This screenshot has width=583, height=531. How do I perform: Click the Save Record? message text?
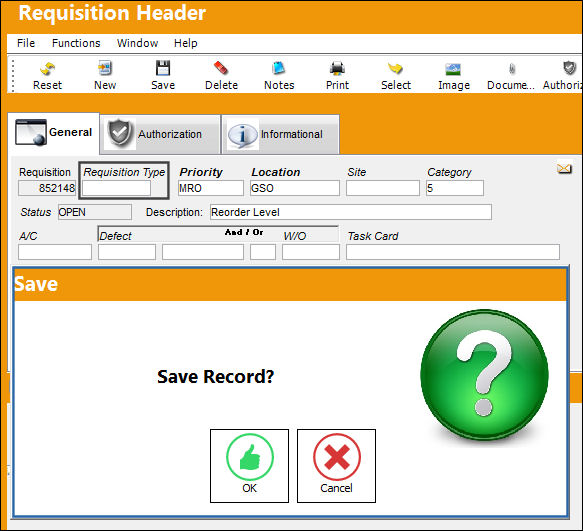[x=215, y=377]
